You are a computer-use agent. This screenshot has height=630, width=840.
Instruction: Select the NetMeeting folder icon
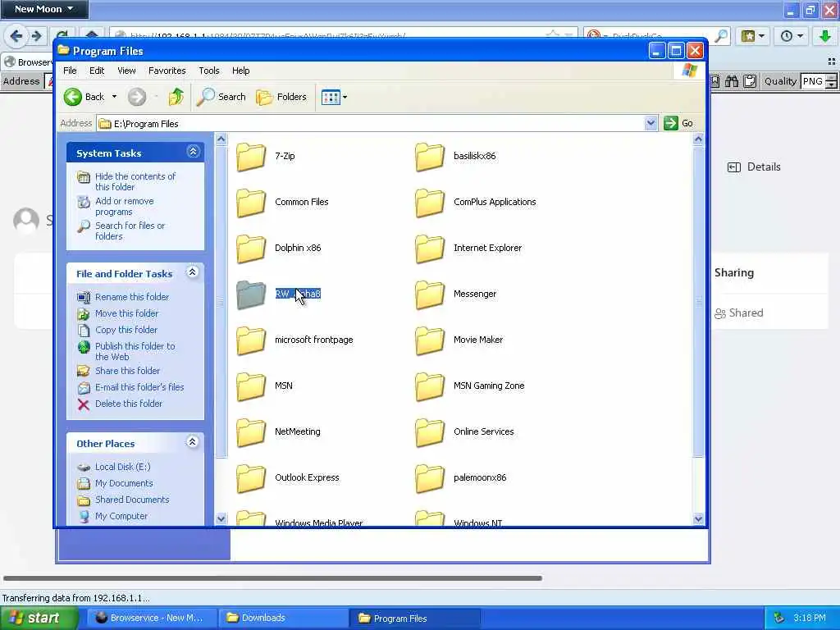(x=251, y=432)
